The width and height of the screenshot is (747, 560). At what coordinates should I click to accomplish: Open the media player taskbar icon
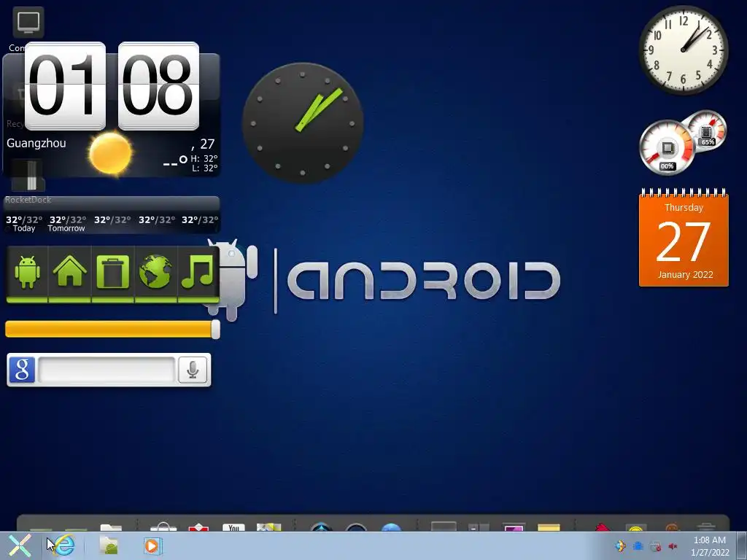[152, 545]
